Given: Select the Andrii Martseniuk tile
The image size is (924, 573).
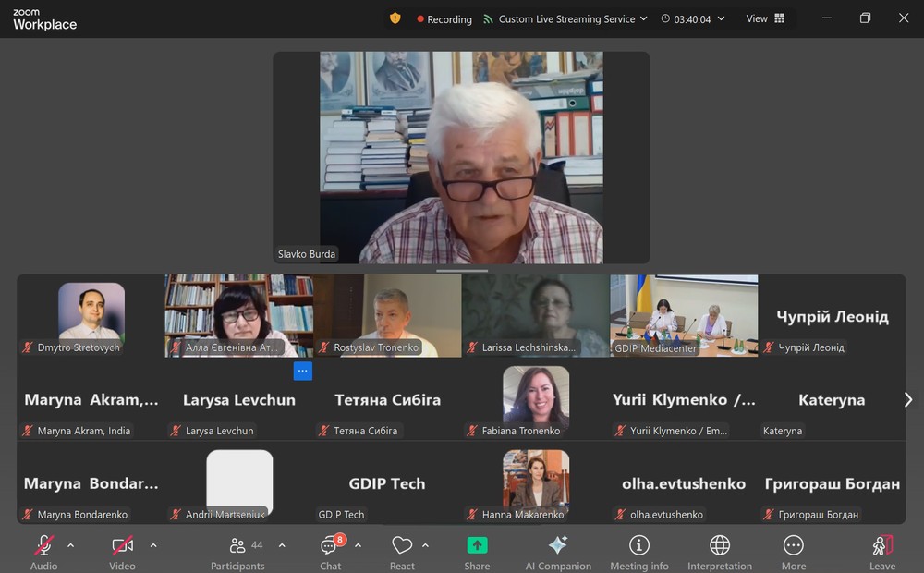Looking at the screenshot, I should (239, 482).
